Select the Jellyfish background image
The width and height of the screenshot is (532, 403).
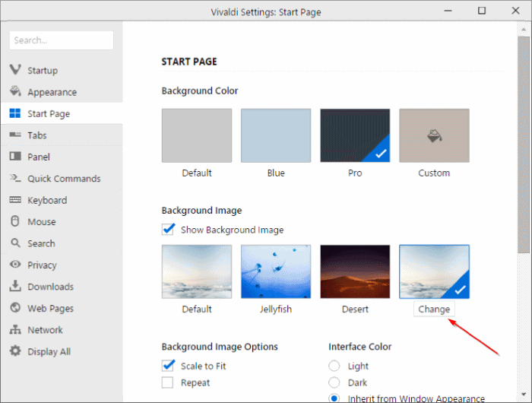(x=276, y=271)
